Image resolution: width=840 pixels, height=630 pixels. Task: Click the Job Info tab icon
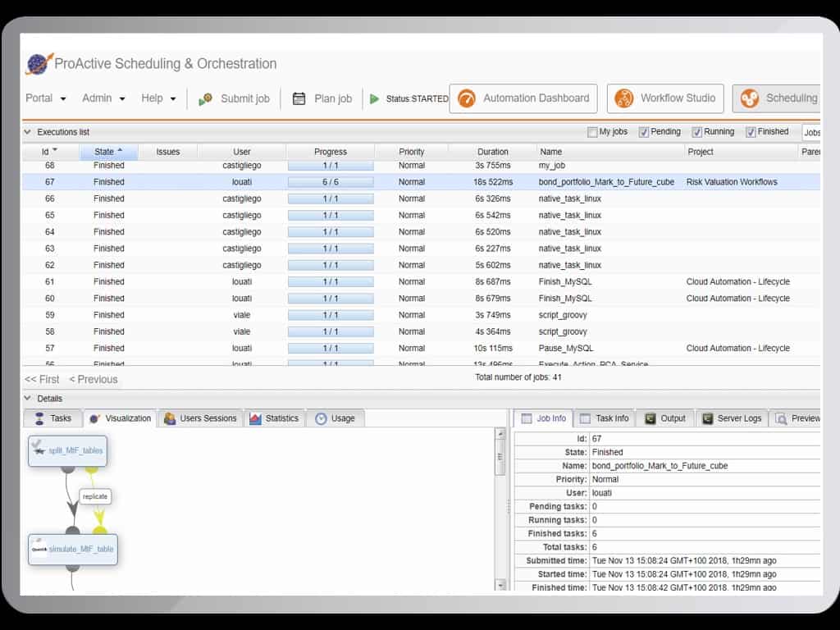[527, 418]
